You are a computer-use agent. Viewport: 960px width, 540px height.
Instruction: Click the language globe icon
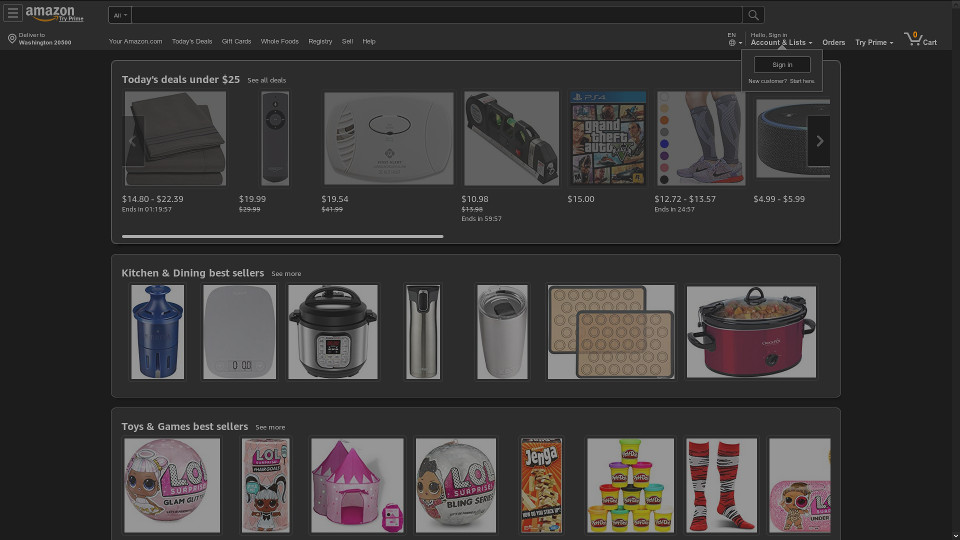(732, 43)
